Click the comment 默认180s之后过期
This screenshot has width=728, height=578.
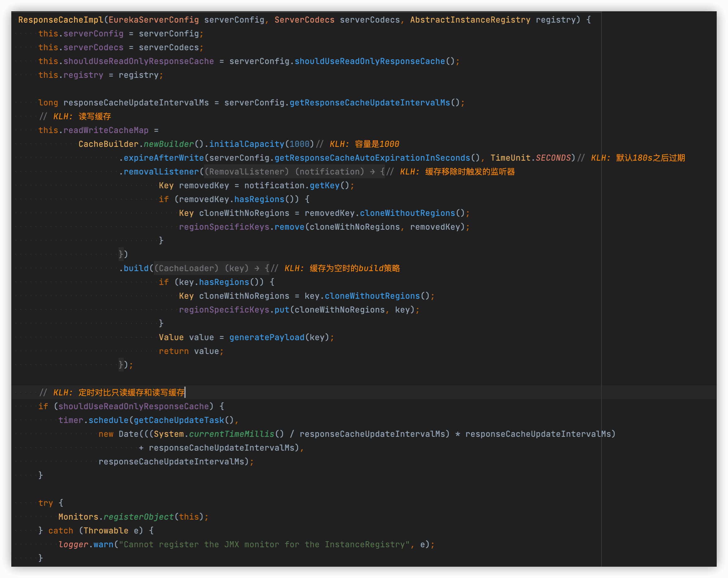(x=650, y=158)
